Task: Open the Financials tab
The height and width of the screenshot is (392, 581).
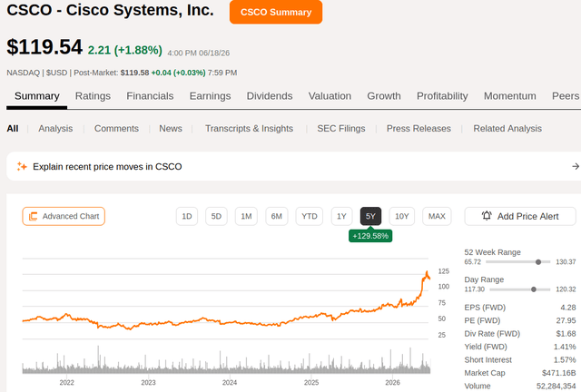Action: pos(150,96)
